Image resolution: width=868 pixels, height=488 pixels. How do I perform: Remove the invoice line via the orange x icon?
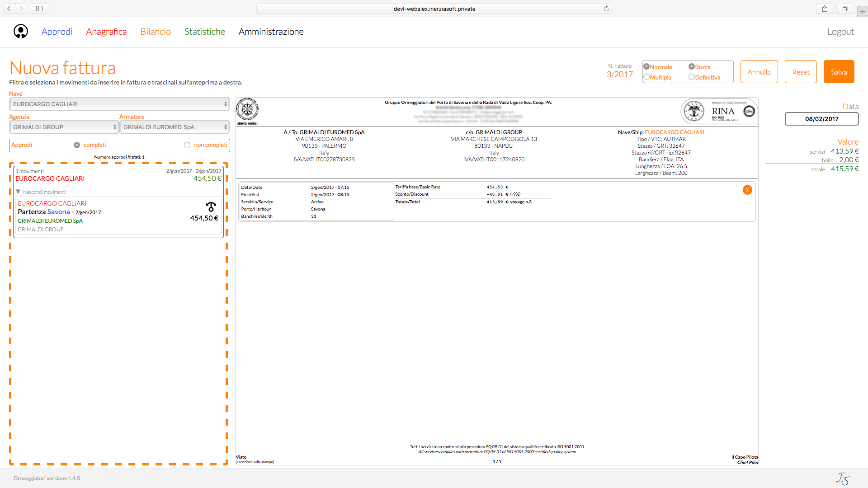747,190
